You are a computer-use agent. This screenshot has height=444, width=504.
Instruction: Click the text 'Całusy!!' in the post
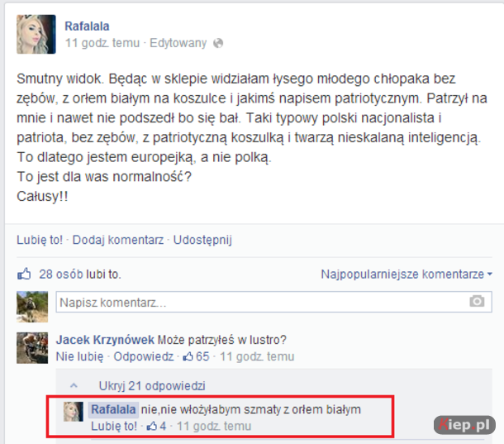point(42,196)
